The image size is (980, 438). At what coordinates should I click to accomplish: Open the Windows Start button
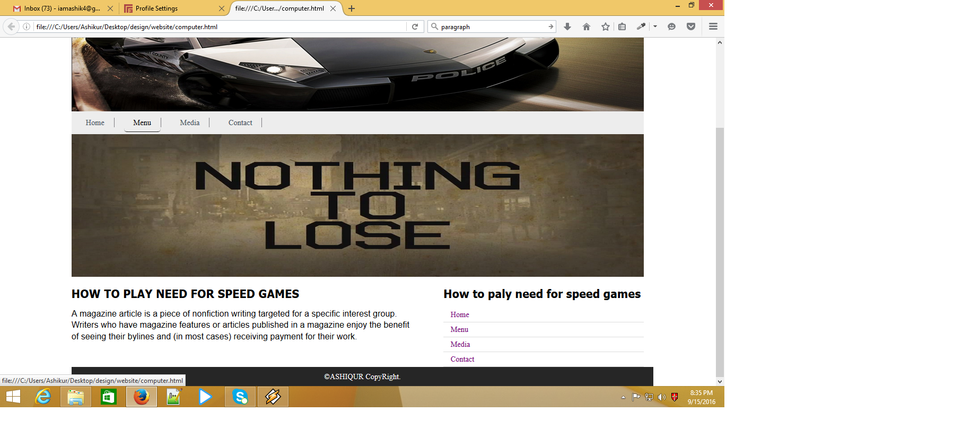(x=13, y=397)
